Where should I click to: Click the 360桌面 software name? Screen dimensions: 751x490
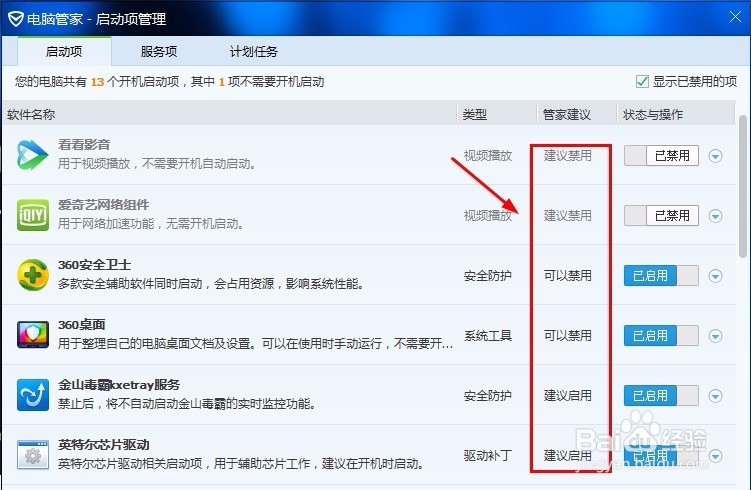(x=81, y=324)
